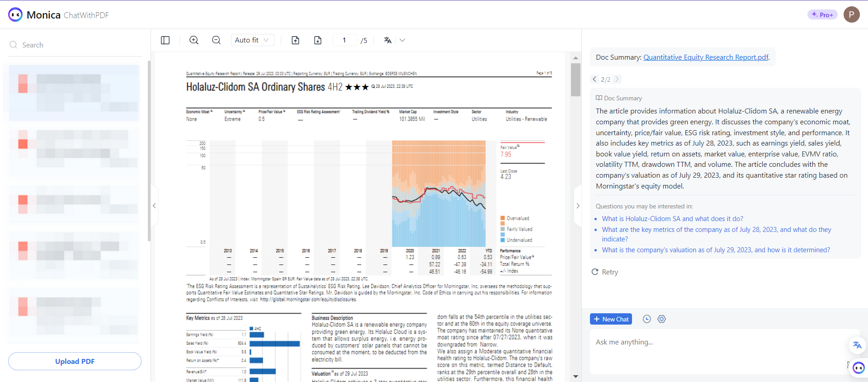
Task: Click the Holaluz-Clidom SA document title
Action: tap(255, 87)
